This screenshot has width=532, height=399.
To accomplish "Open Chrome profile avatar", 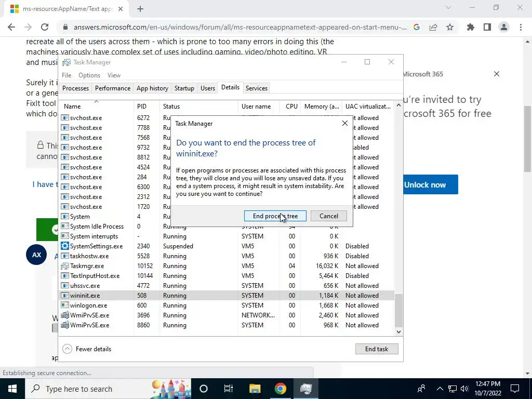I will coord(504,27).
